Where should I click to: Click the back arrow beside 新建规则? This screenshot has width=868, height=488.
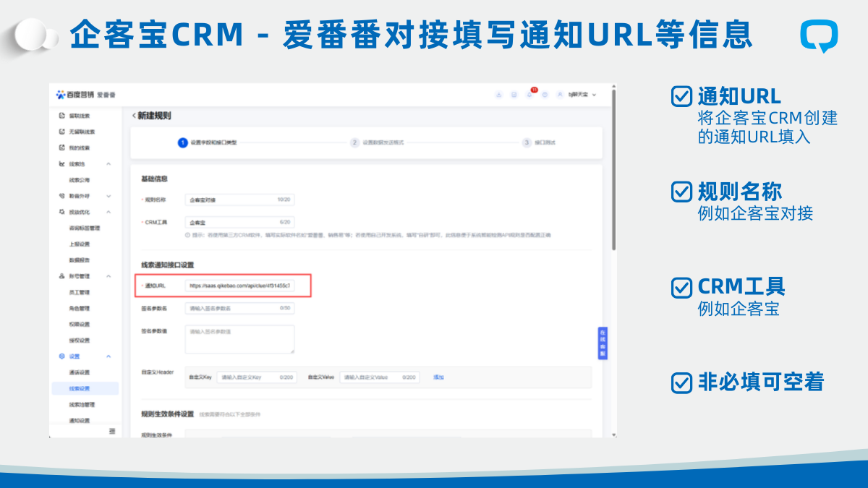(x=134, y=116)
